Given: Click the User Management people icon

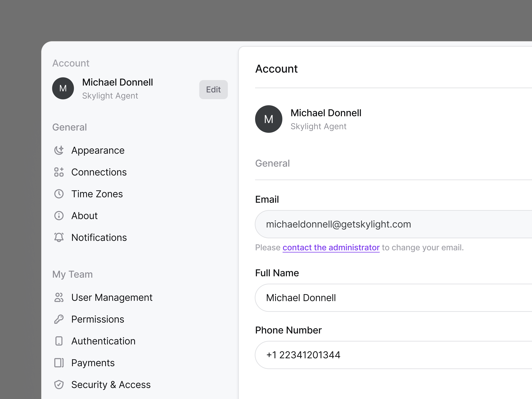Looking at the screenshot, I should coord(59,297).
